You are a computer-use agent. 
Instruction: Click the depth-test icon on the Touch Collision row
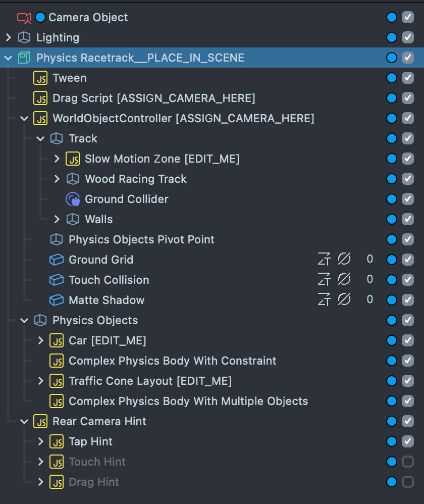(324, 280)
